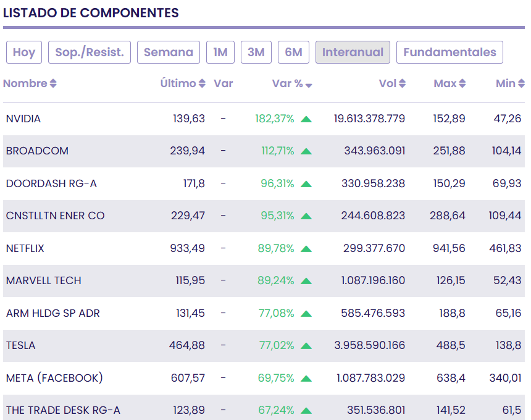Image resolution: width=531 pixels, height=420 pixels.
Task: Click the Último sort arrows icon
Action: click(202, 83)
